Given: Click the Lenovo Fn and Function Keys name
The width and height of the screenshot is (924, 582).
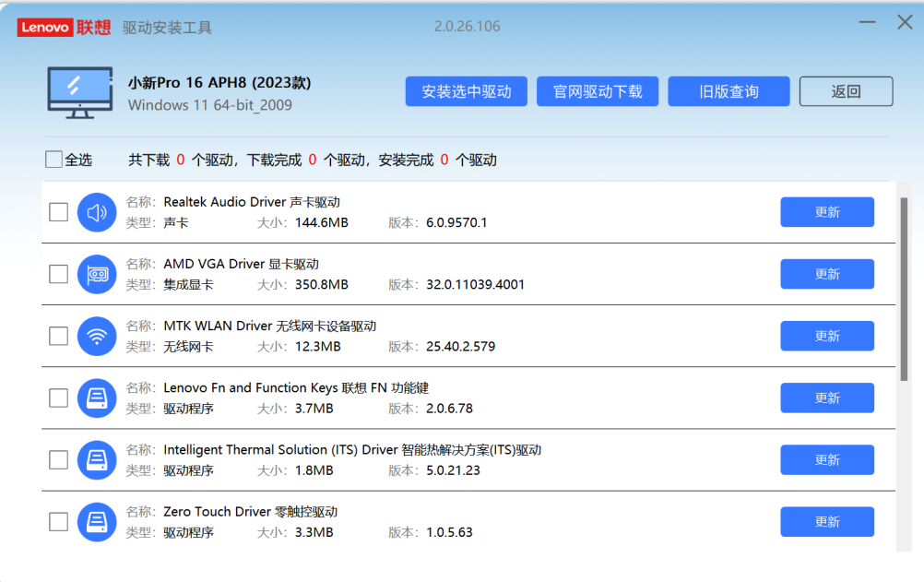Looking at the screenshot, I should [x=296, y=388].
